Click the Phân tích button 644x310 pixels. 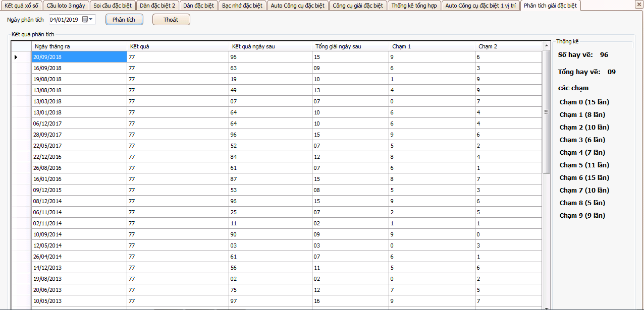tap(124, 20)
